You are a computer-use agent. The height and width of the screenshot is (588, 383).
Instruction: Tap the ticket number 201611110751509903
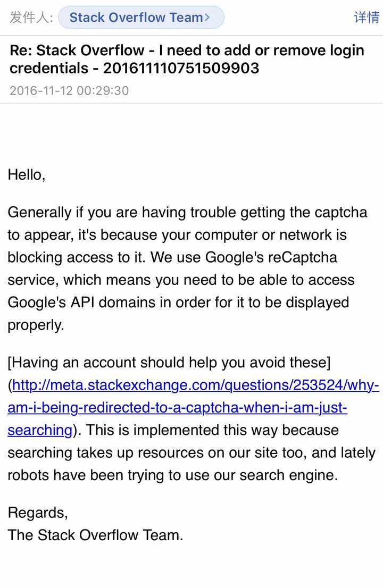[x=181, y=68]
